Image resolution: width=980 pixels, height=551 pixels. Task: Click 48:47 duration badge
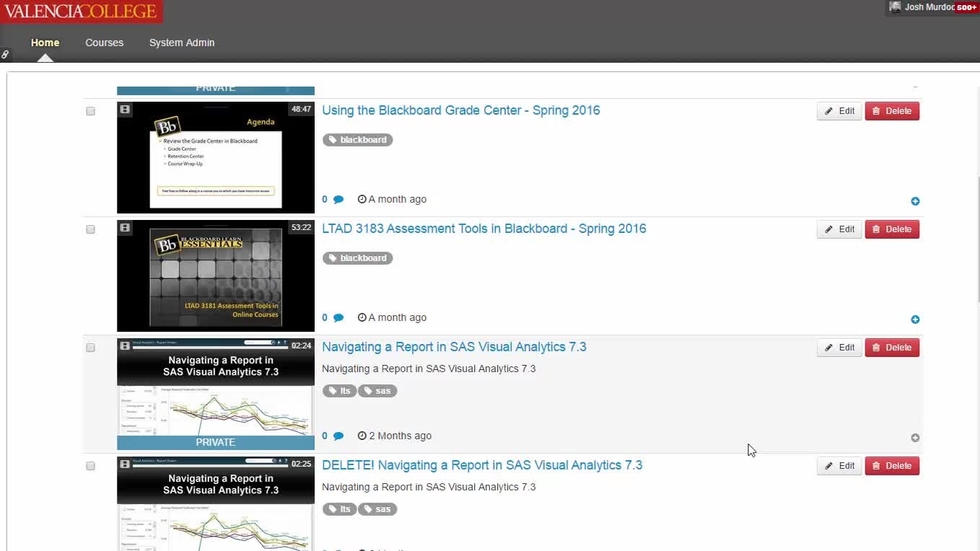(x=301, y=109)
